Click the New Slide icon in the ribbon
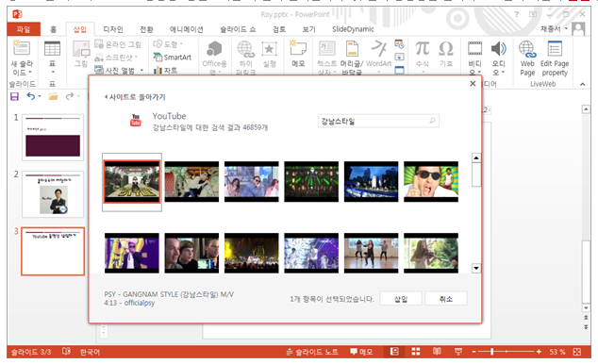Viewport: 598px width, 364px height. coord(22,48)
